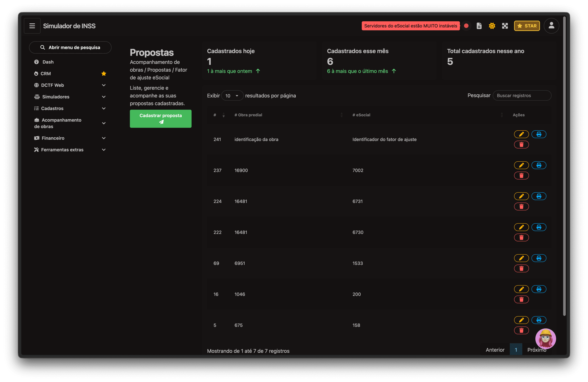The height and width of the screenshot is (382, 588).
Task: Click the red eSocial status indicator
Action: [466, 26]
